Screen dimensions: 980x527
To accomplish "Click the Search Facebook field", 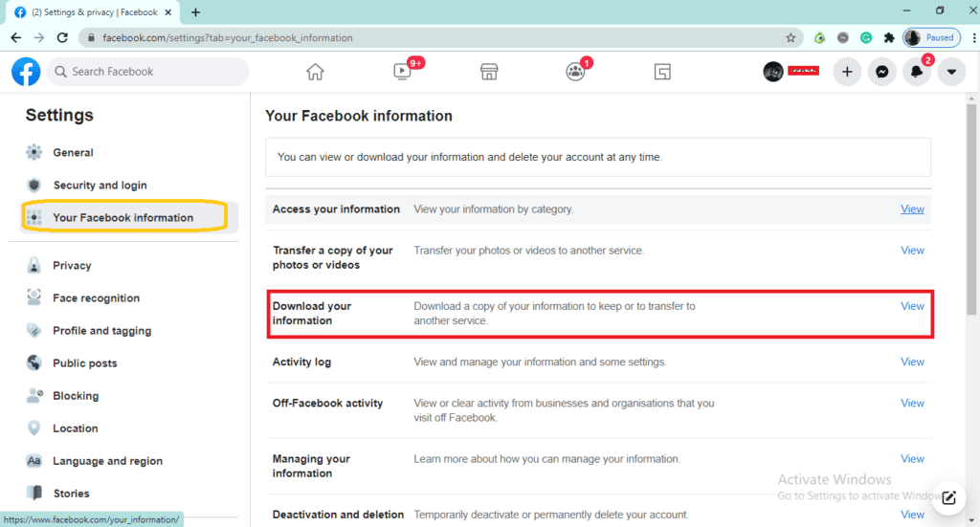I will (x=153, y=72).
